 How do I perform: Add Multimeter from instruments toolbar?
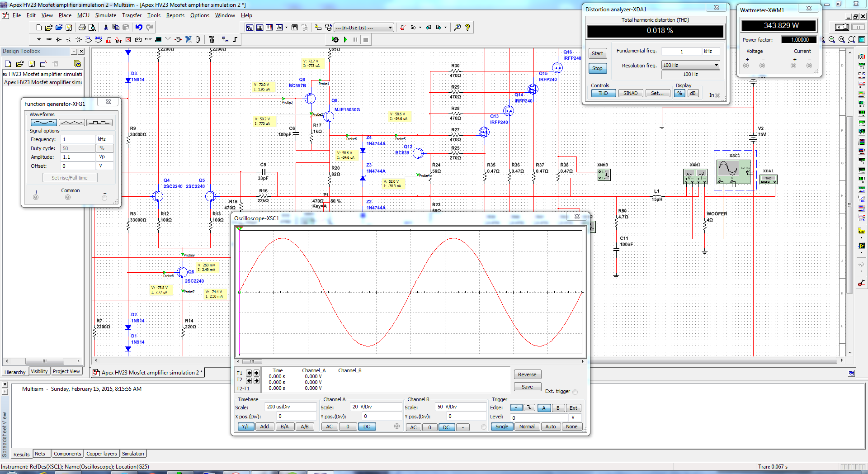click(862, 57)
